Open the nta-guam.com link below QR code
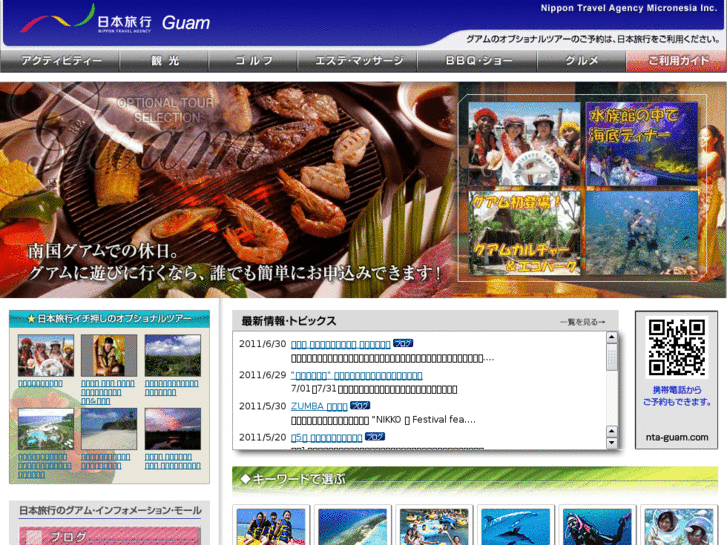 point(676,437)
